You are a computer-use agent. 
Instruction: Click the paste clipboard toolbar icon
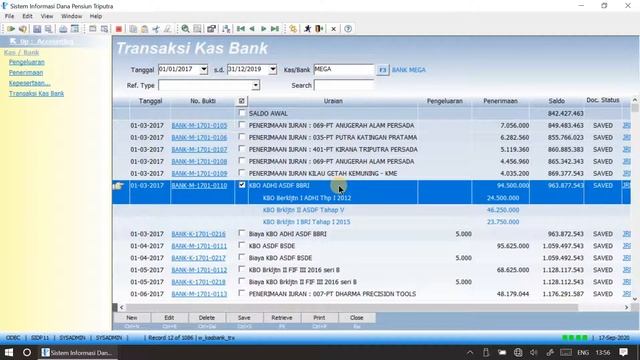click(144, 29)
